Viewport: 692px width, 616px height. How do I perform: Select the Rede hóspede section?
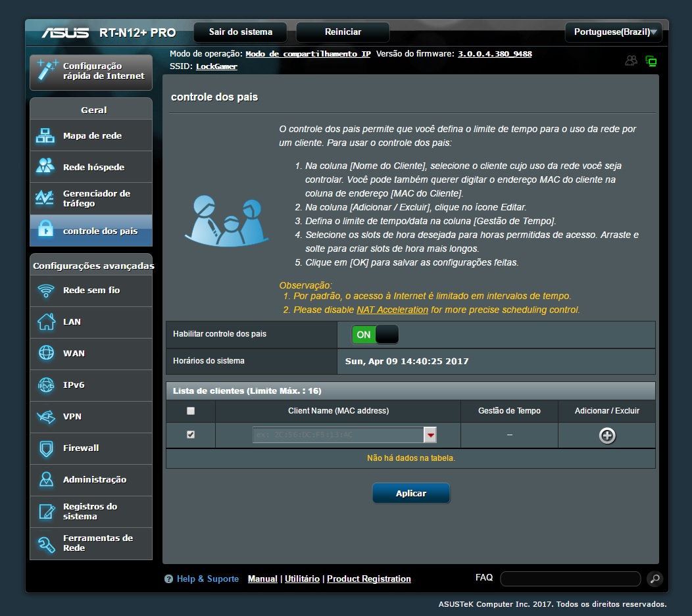(x=91, y=167)
